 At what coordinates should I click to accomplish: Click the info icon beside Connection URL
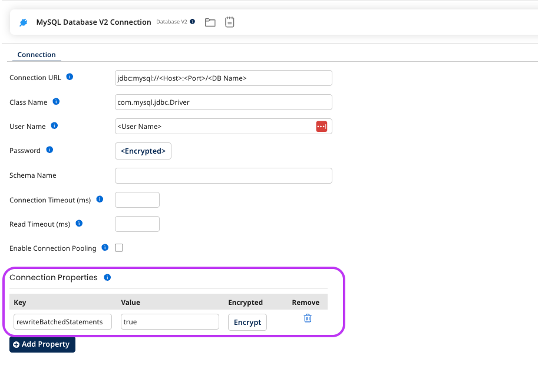70,77
